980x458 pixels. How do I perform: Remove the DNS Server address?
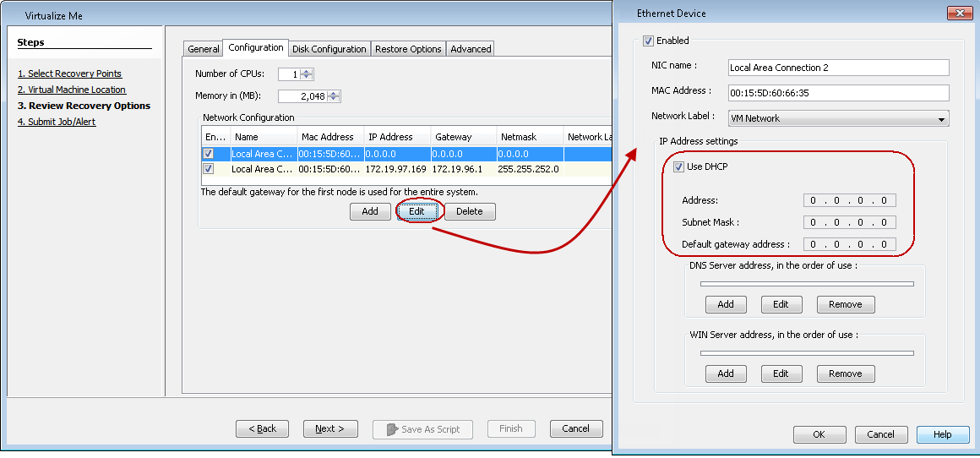click(x=846, y=304)
